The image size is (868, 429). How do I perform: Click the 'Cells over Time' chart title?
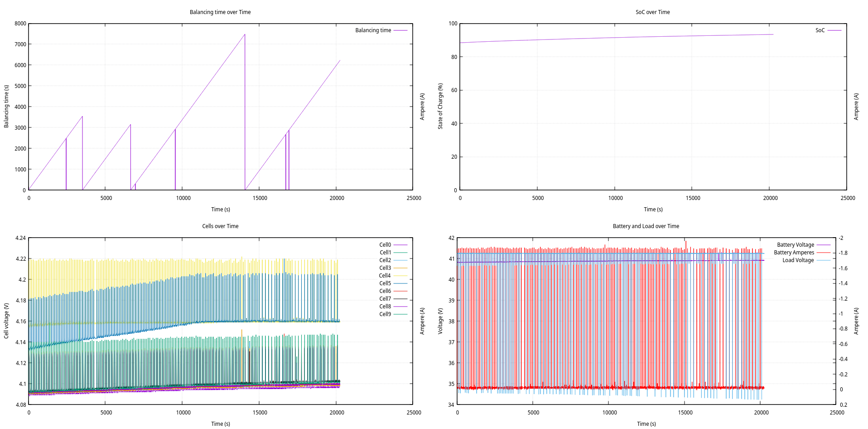pos(220,226)
